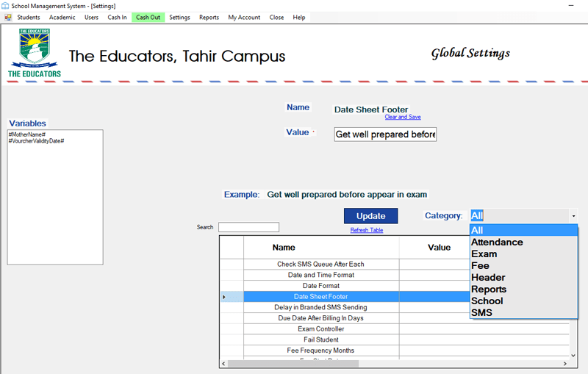Select the Date Format row
This screenshot has width=588, height=374.
pos(320,286)
